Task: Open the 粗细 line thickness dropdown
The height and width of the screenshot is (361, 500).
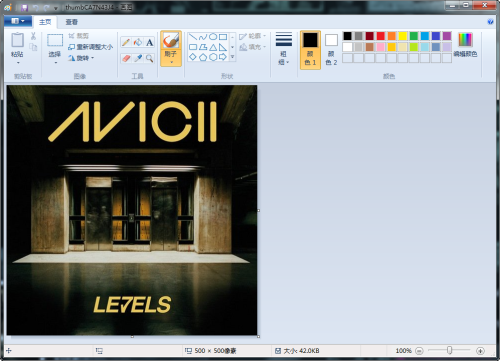Action: tap(284, 49)
